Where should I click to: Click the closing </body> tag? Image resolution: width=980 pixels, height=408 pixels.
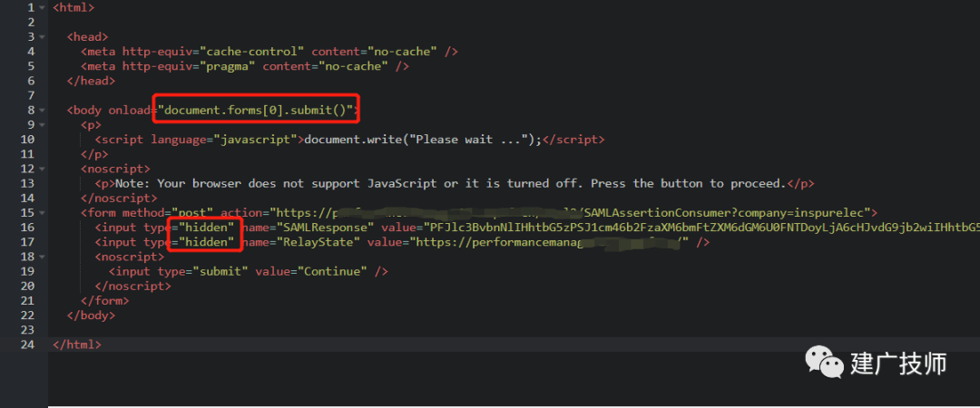[92, 316]
